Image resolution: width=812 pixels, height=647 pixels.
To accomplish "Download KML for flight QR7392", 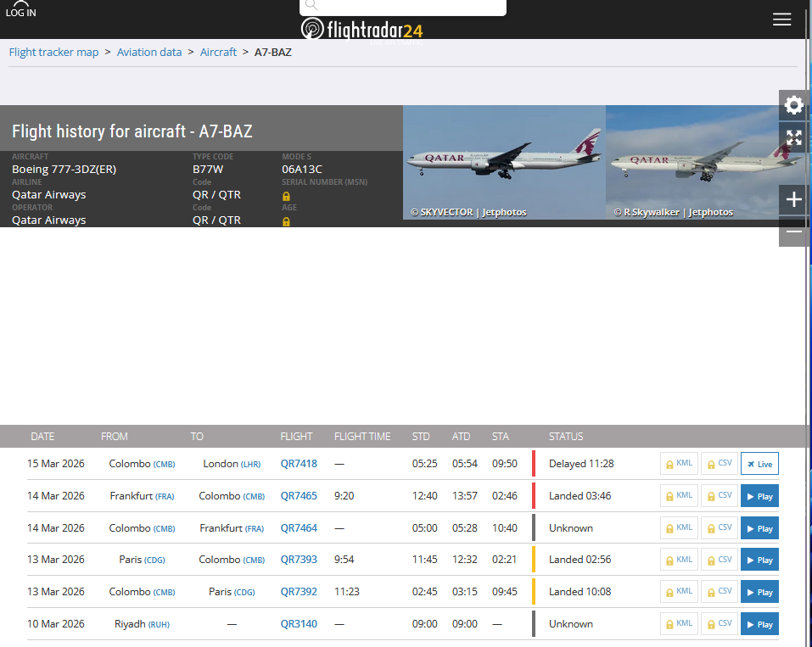I will (x=679, y=592).
